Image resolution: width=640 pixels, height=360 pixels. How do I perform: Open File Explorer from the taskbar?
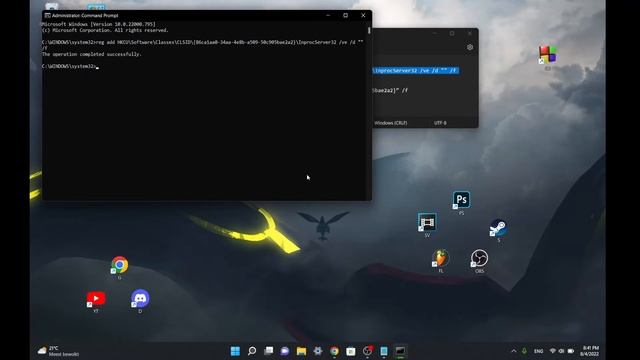pyautogui.click(x=301, y=351)
